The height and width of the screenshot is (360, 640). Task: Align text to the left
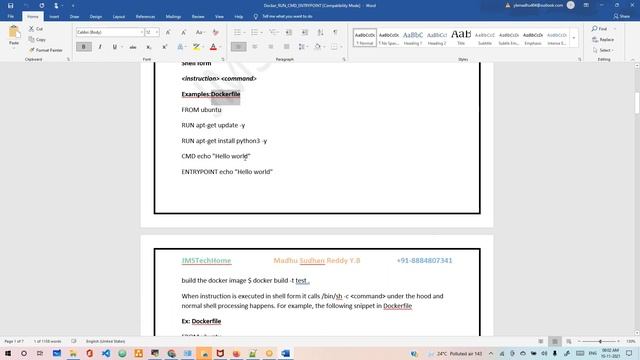[238, 47]
